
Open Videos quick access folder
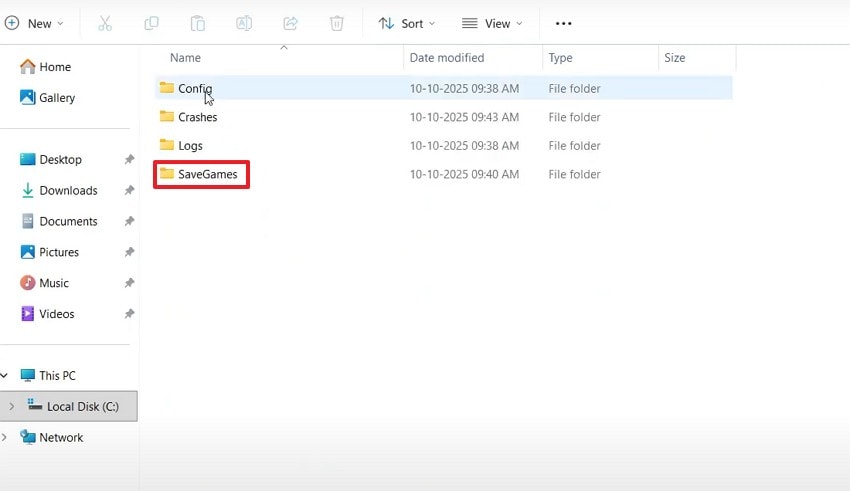point(56,314)
